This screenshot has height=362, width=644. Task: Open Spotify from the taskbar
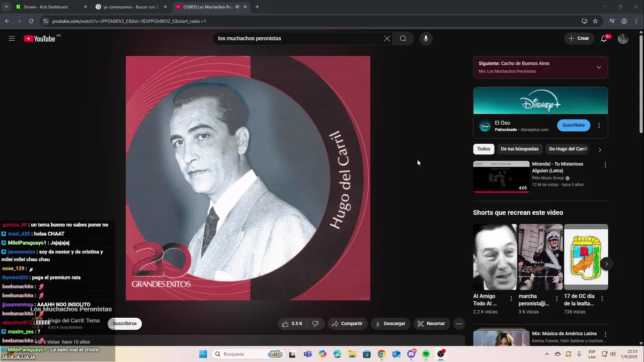426,354
